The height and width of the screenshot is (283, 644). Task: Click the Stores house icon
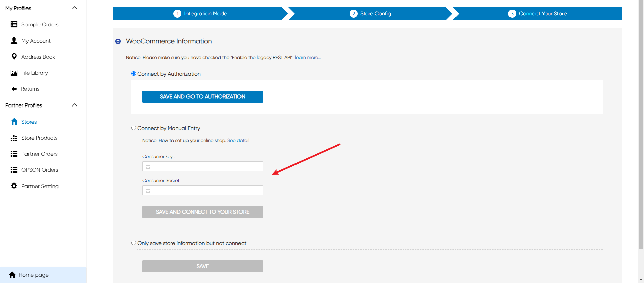pyautogui.click(x=14, y=122)
